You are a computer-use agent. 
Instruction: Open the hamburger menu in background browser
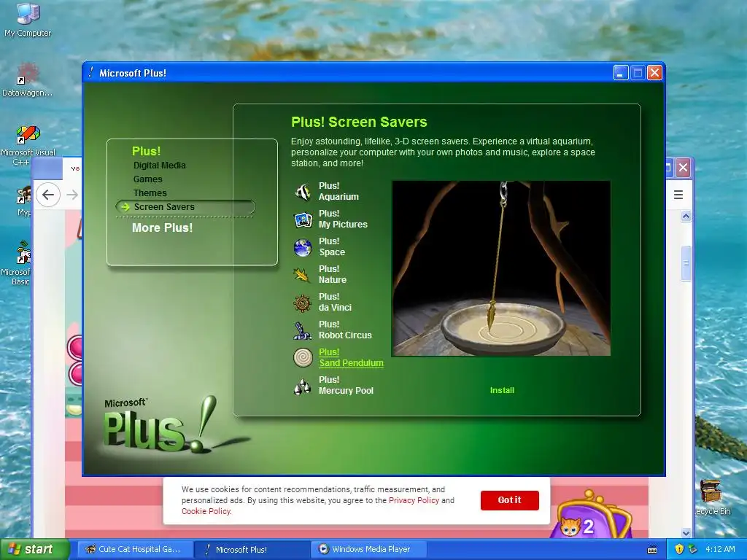pyautogui.click(x=678, y=195)
